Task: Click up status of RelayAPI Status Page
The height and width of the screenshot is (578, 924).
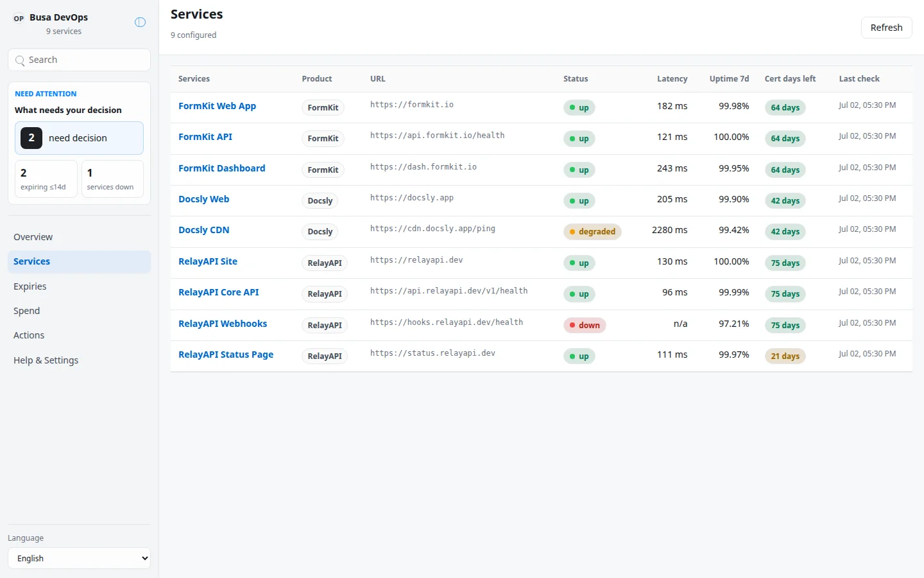Action: (x=579, y=356)
